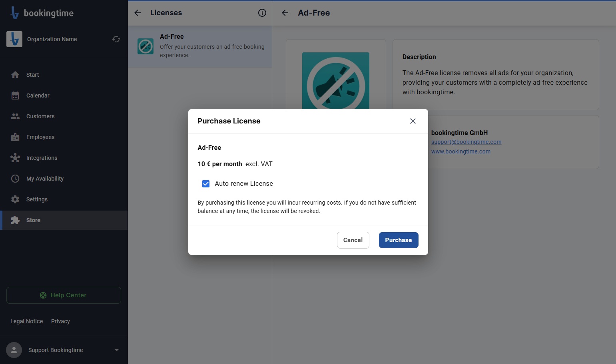
Task: Click the Description heading
Action: 419,57
